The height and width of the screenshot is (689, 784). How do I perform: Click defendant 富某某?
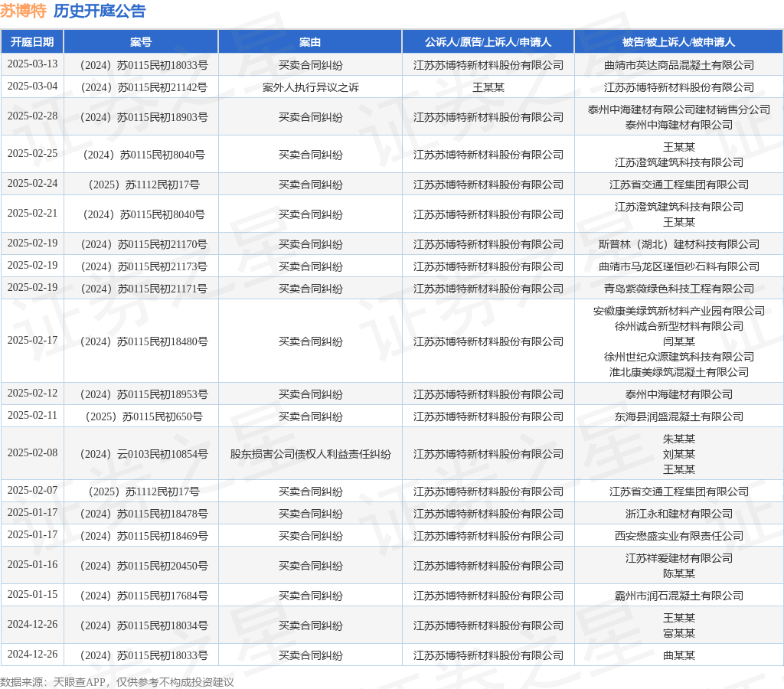click(679, 633)
